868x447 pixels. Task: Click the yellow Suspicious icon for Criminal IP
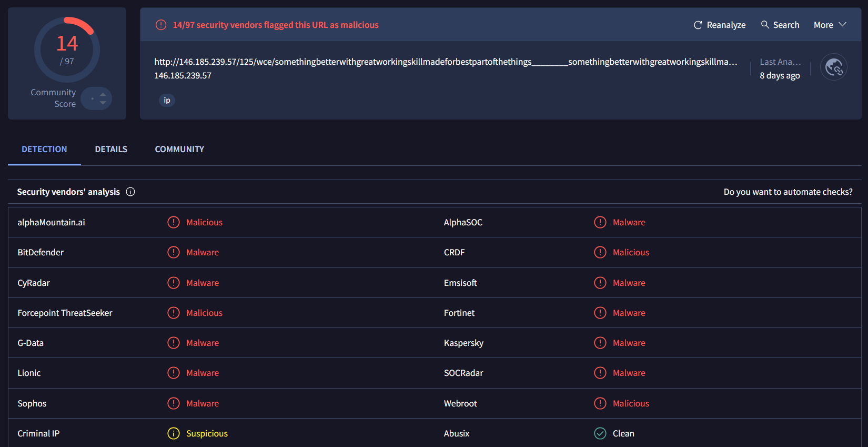pyautogui.click(x=173, y=433)
